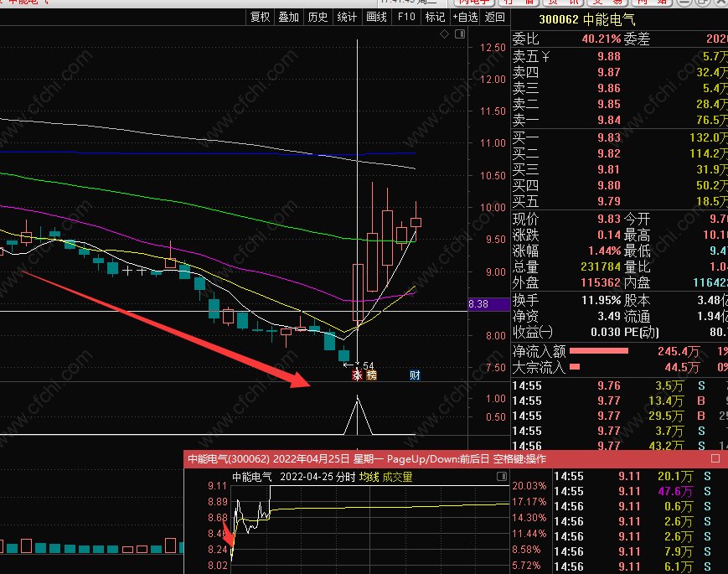The height and width of the screenshot is (574, 728).
Task: Click the 8.89 price label in the popup chart
Action: pos(217,502)
